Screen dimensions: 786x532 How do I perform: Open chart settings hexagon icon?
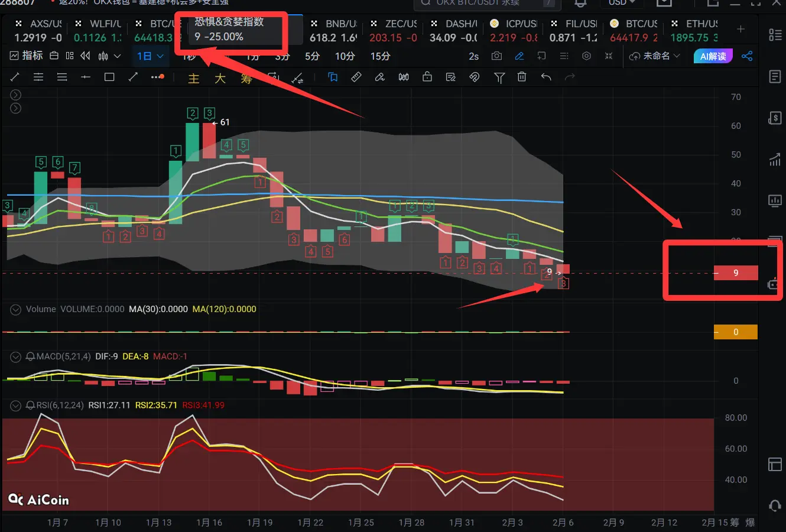586,56
